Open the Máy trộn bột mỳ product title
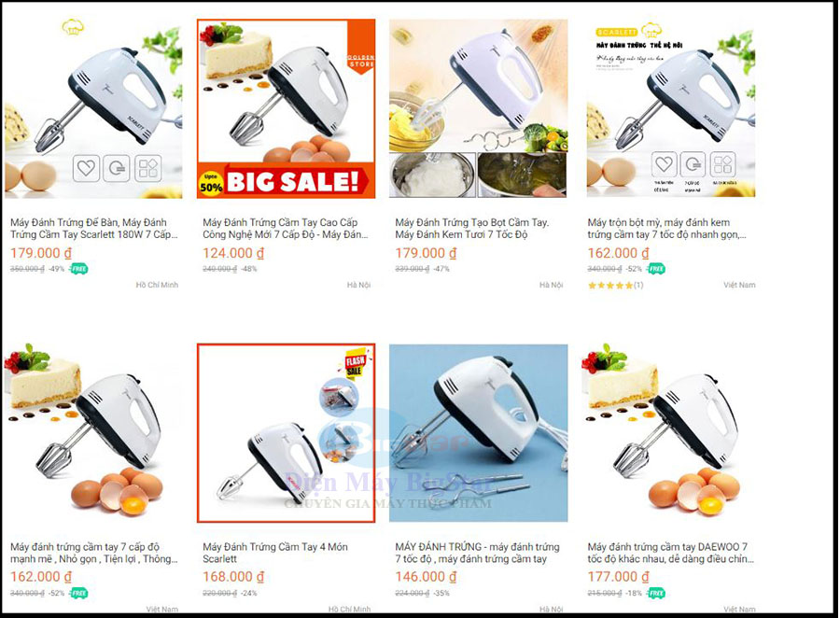Screen dimensions: 840x618 point(666,229)
